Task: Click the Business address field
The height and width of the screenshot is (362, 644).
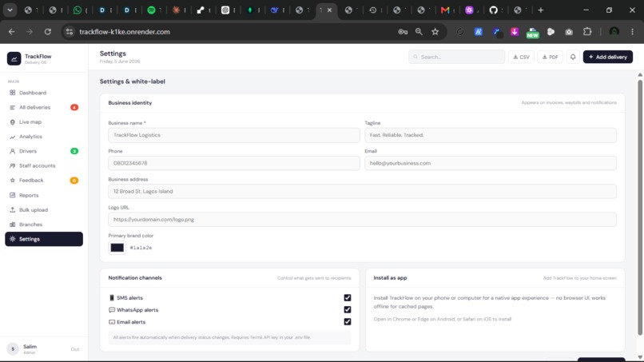Action: [x=362, y=192]
